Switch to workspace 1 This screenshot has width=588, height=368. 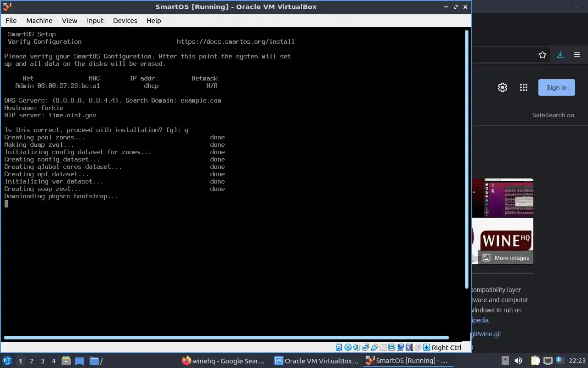pos(20,361)
